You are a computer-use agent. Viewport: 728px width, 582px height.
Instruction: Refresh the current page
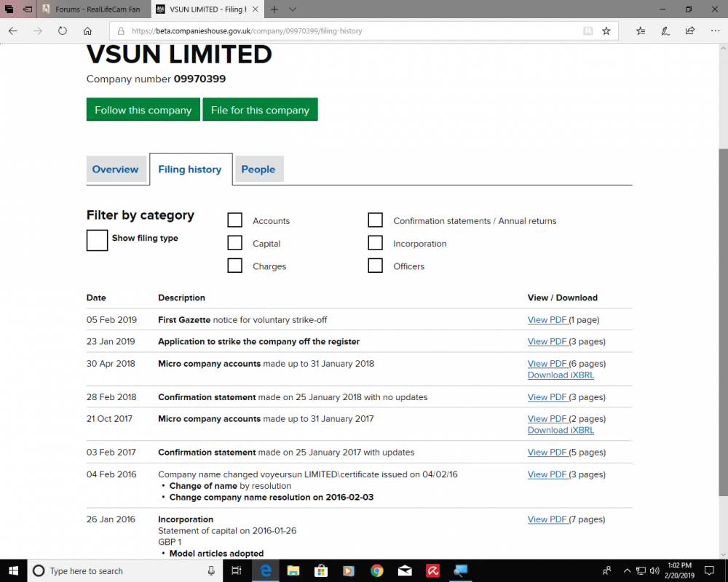point(63,31)
